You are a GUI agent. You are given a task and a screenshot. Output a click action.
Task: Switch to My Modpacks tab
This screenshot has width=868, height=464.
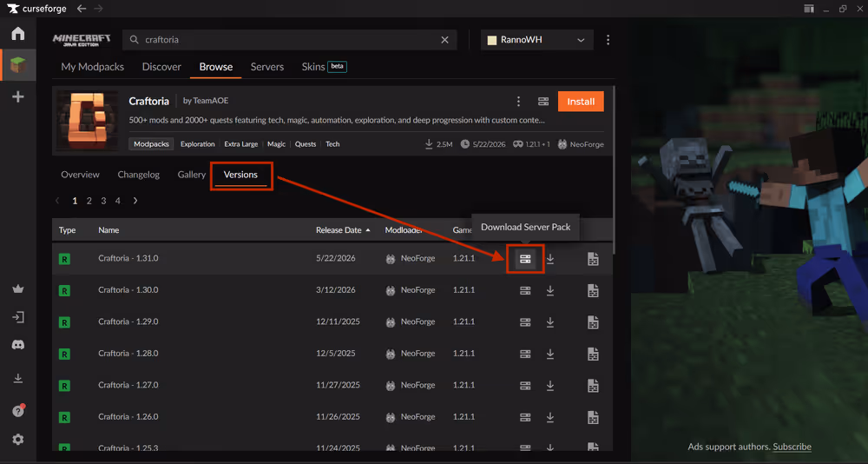tap(93, 67)
